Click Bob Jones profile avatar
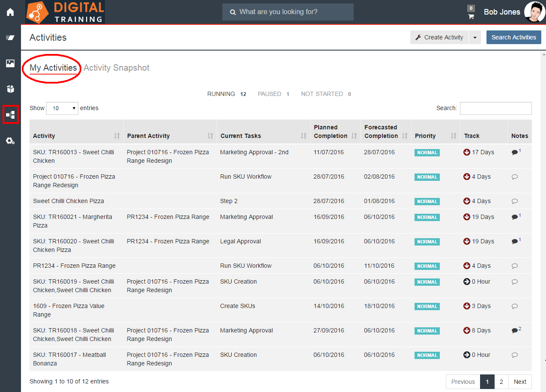 [534, 12]
